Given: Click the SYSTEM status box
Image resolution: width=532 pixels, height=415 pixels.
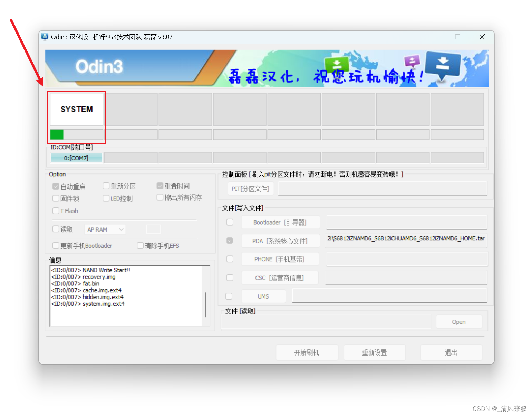Looking at the screenshot, I should [x=77, y=109].
